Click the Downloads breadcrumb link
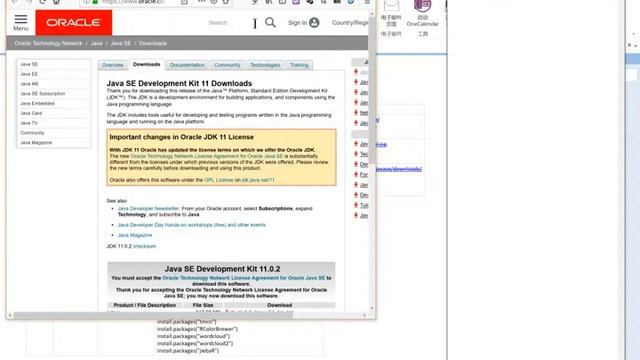The image size is (640, 360). [153, 43]
